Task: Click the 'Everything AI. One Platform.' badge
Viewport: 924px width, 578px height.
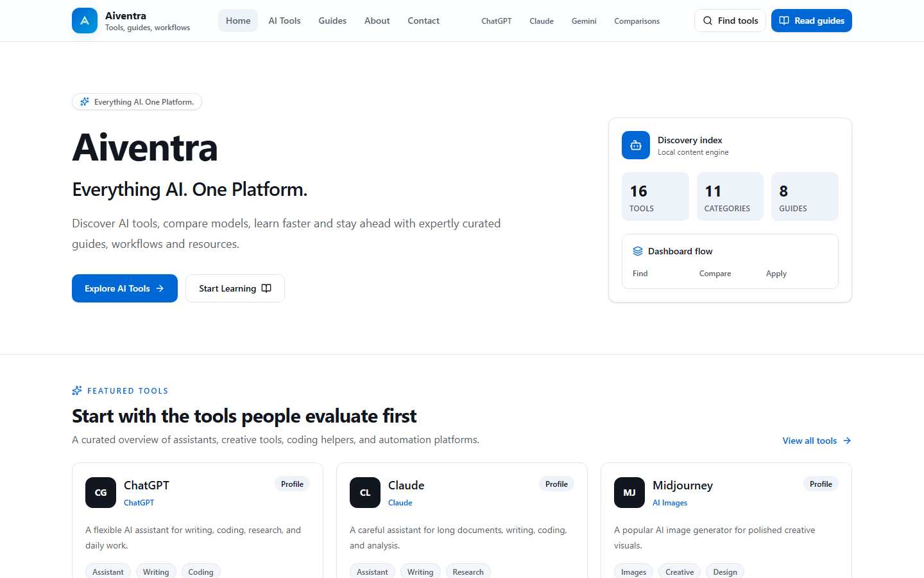Action: [x=137, y=101]
